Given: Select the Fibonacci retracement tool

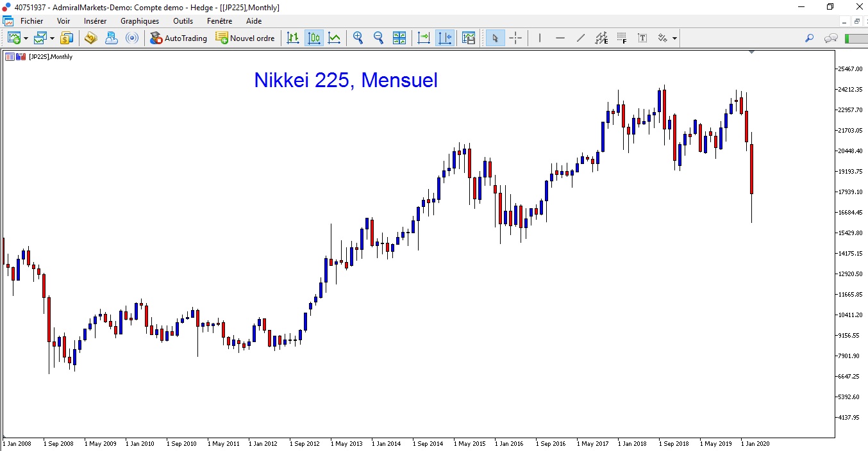Looking at the screenshot, I should (x=622, y=38).
